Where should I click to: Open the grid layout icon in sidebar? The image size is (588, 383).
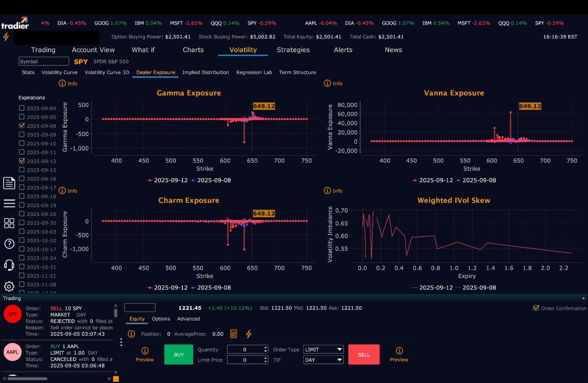pyautogui.click(x=9, y=223)
